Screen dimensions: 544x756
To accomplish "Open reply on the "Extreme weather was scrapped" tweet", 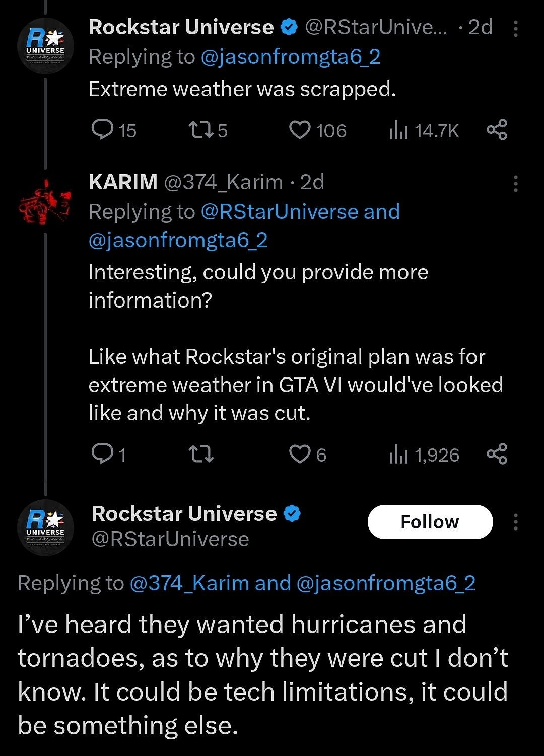I will coord(103,130).
